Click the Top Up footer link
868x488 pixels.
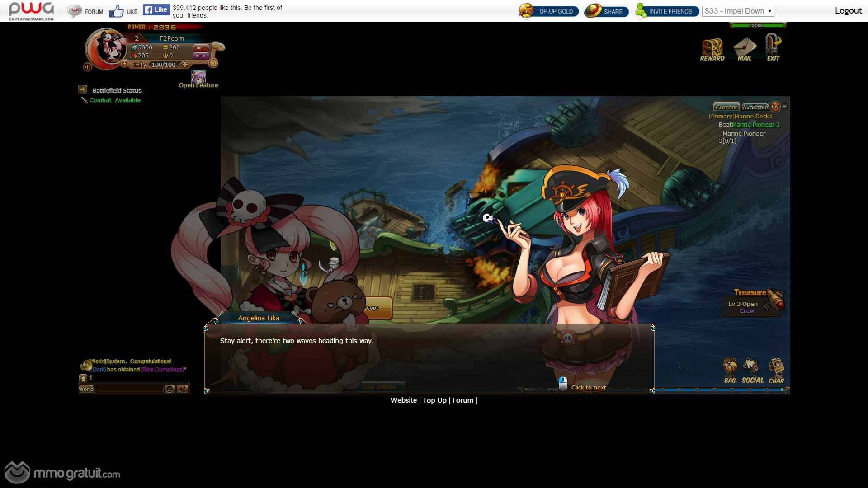[434, 400]
